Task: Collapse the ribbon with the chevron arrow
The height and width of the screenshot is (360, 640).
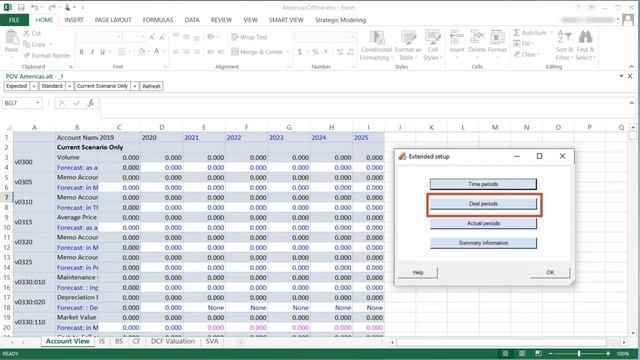Action: coord(631,67)
